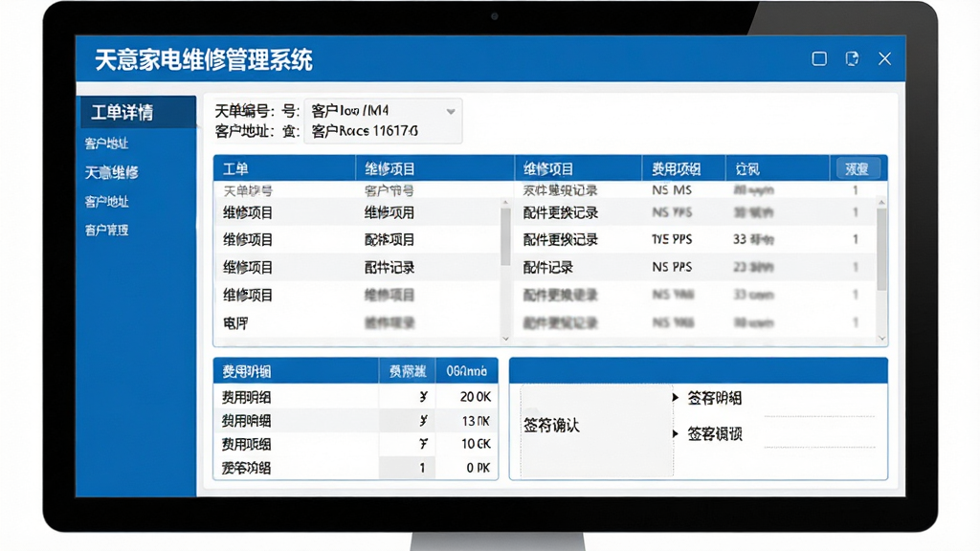Select the bottom row label of the fee table
Screen dimensions: 980x551
pos(246,467)
